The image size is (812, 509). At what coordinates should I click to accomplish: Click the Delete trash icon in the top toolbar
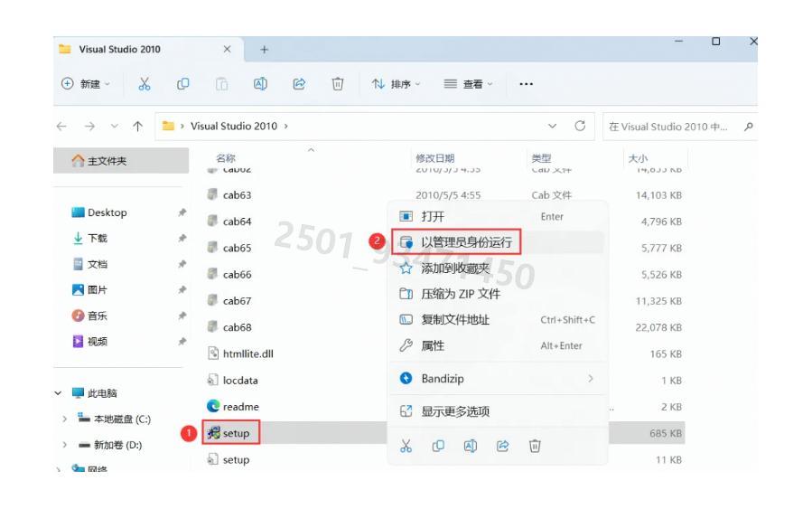coord(338,84)
